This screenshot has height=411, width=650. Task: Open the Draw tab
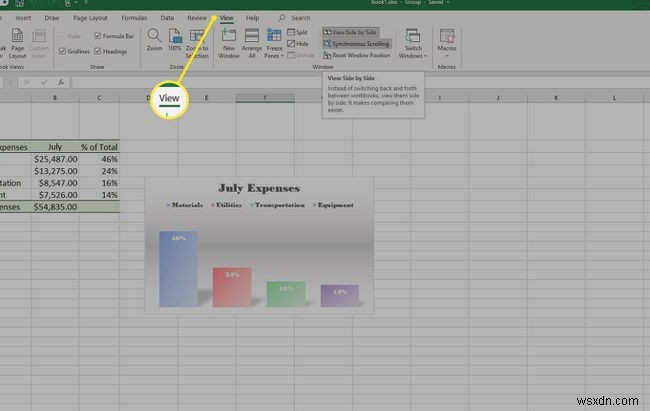pyautogui.click(x=52, y=18)
